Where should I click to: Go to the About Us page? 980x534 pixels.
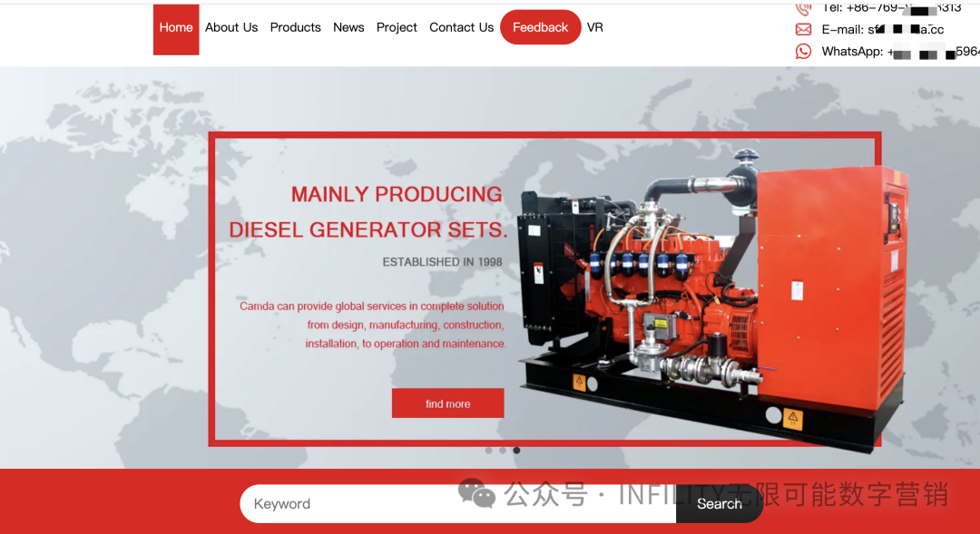[231, 27]
